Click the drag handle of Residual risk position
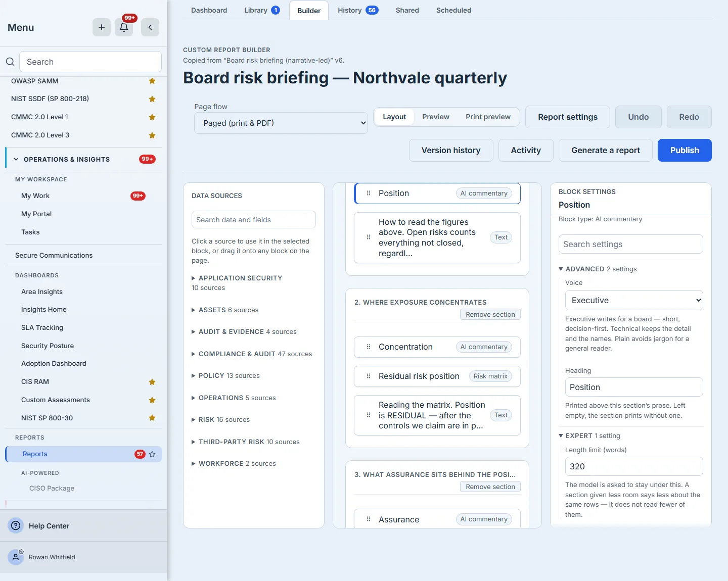The height and width of the screenshot is (581, 728). (x=369, y=376)
